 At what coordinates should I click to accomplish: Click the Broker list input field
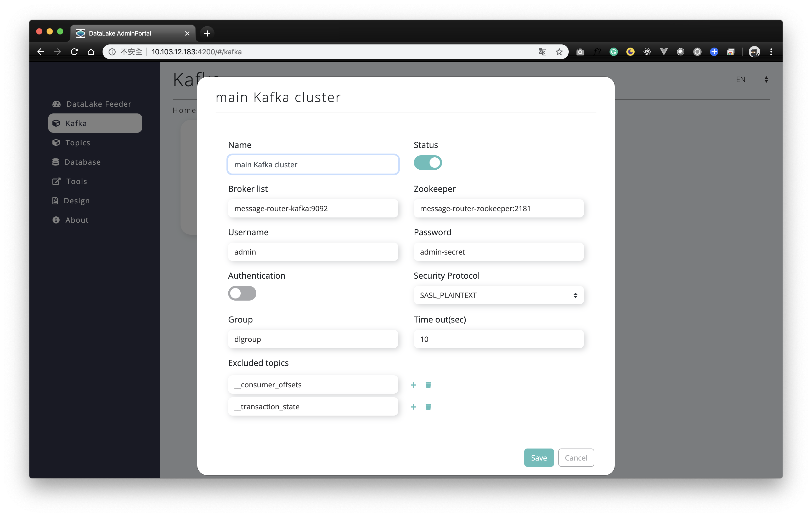(313, 208)
